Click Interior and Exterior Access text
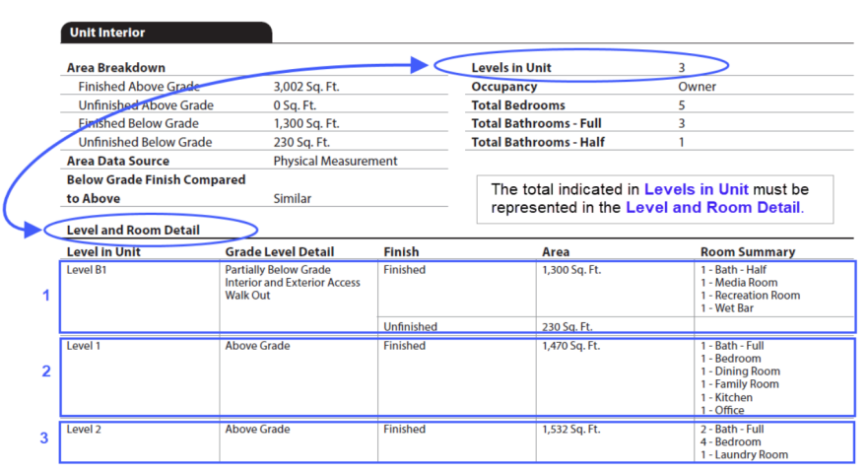The image size is (868, 472). (293, 282)
